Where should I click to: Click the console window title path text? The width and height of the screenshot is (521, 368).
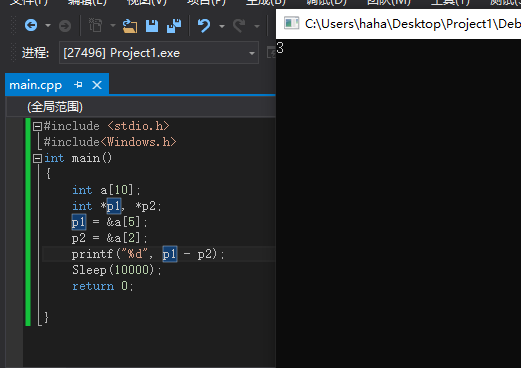pyautogui.click(x=413, y=24)
